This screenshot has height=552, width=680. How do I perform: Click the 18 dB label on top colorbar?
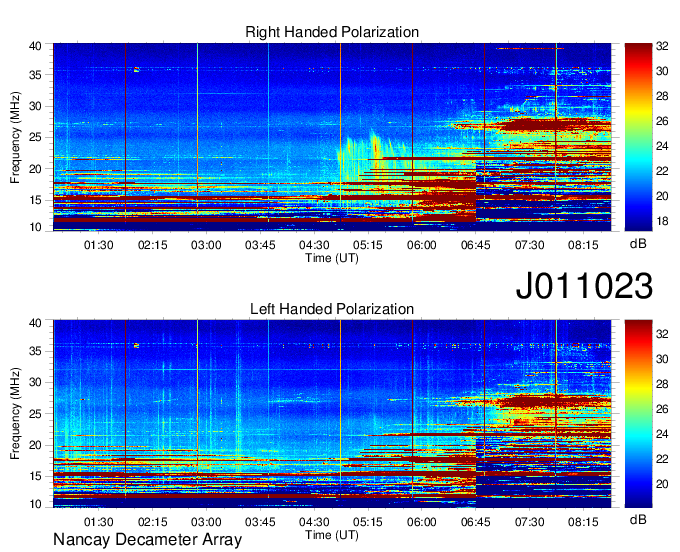pos(662,222)
